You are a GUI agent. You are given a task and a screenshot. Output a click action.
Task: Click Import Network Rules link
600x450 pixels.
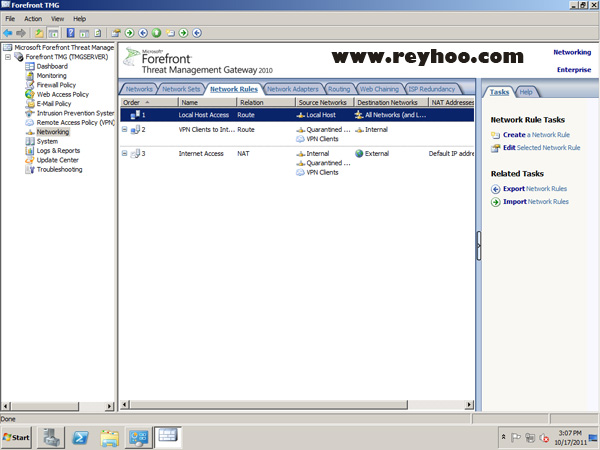(x=536, y=202)
